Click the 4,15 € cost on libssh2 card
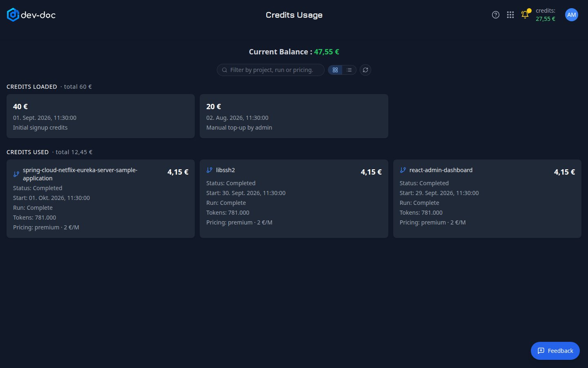The width and height of the screenshot is (588, 368). [x=371, y=172]
